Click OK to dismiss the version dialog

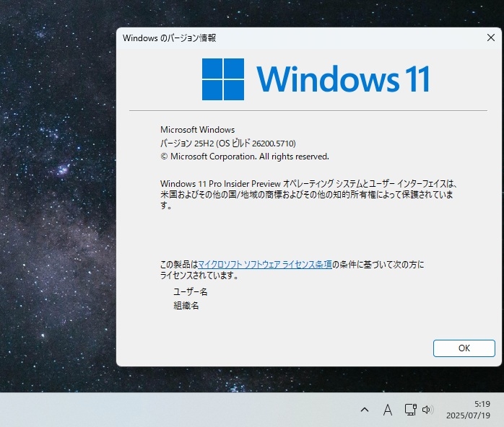click(464, 348)
